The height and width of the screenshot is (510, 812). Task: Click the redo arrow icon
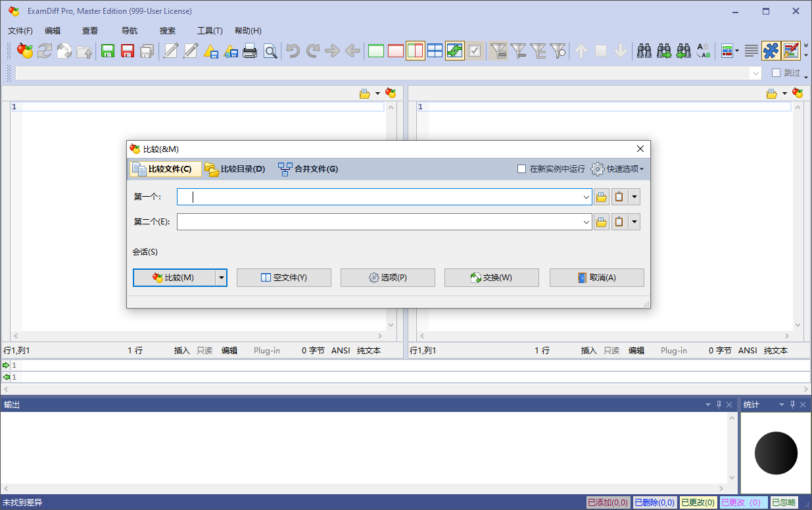point(313,51)
